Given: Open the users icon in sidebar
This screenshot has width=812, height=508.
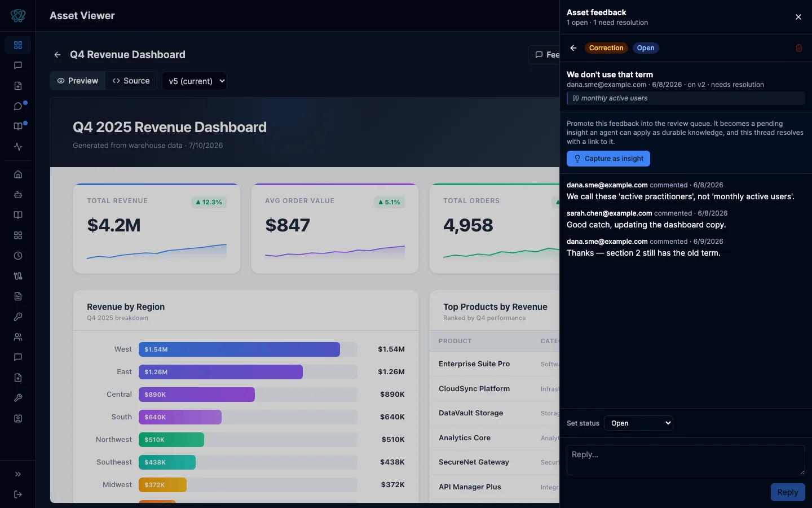Looking at the screenshot, I should coord(18,337).
